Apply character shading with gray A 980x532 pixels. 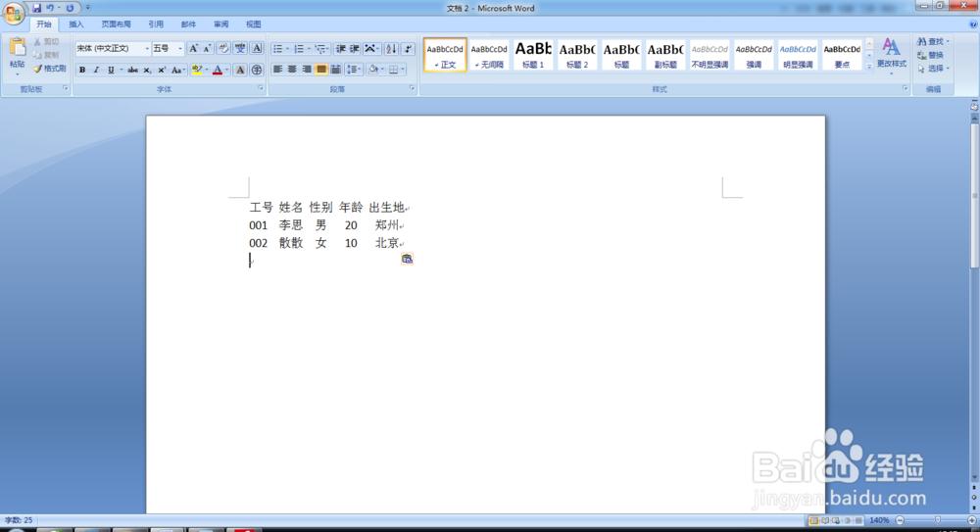(x=240, y=70)
